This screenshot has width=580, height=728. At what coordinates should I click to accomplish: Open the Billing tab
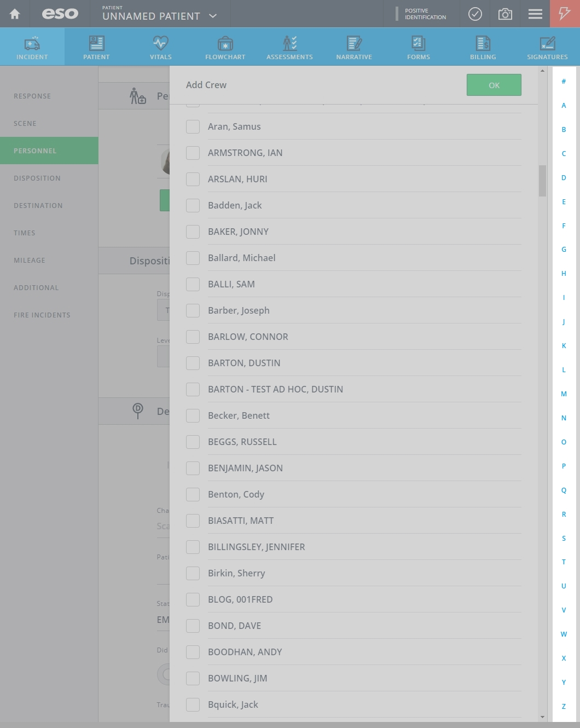[483, 47]
